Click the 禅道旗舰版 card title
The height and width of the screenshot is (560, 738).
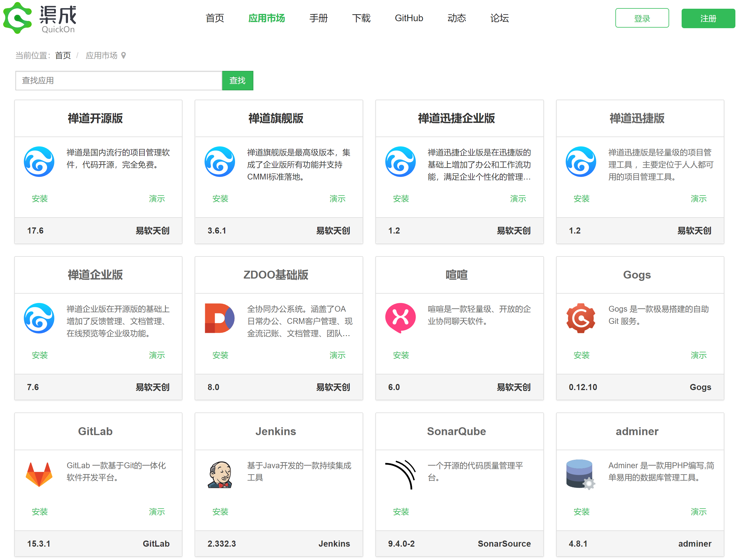coord(275,118)
